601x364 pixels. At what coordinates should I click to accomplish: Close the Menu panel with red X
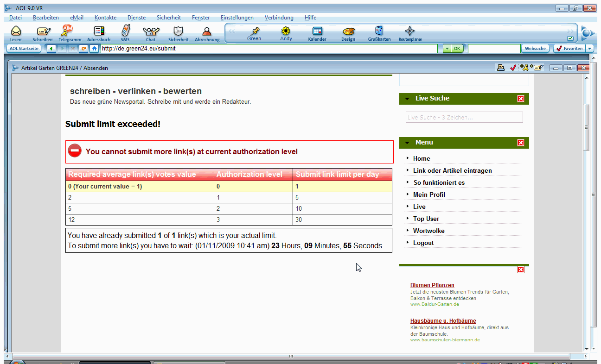[x=521, y=143]
